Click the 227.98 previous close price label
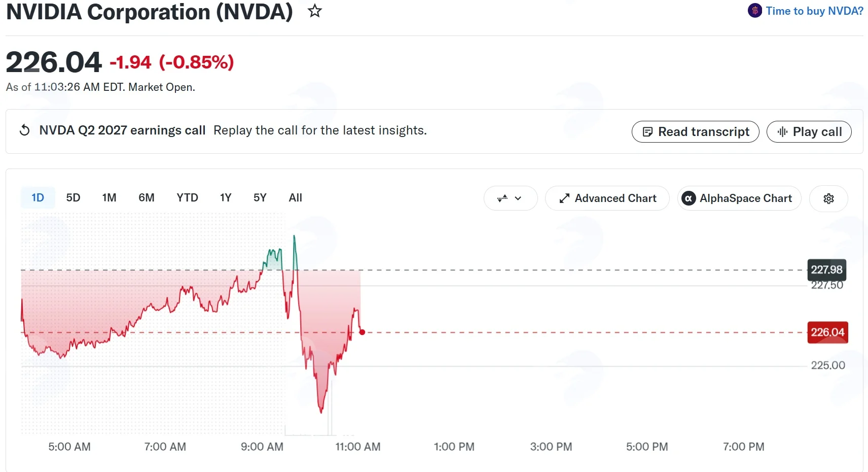Screen dimensions: 868x472 pyautogui.click(x=826, y=269)
